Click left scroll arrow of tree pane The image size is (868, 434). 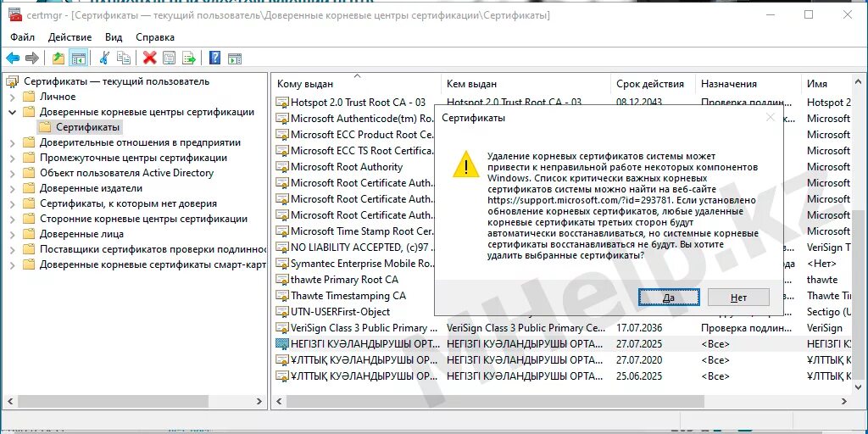tap(8, 400)
